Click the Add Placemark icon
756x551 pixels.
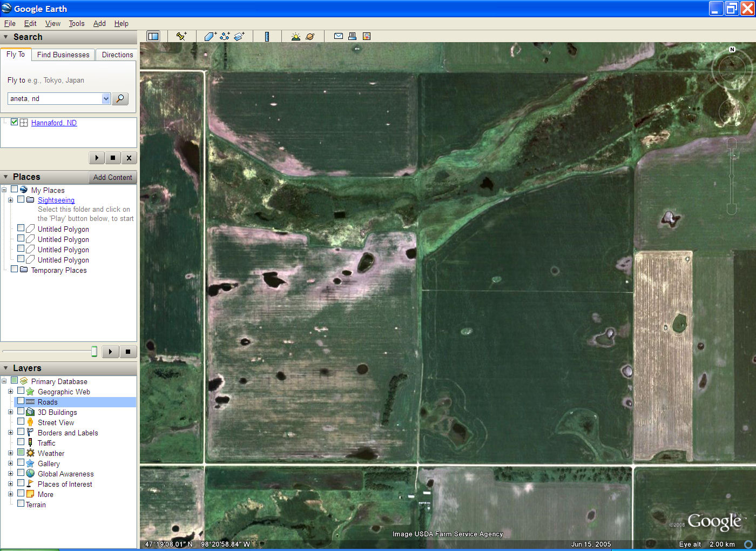click(181, 36)
